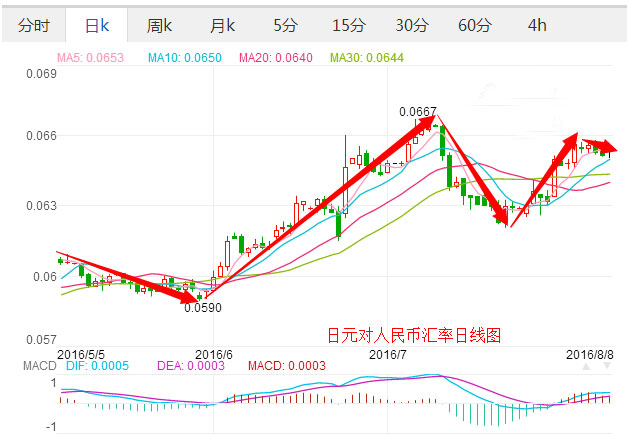Click the MA10: 0.0650 legend label

tap(185, 58)
